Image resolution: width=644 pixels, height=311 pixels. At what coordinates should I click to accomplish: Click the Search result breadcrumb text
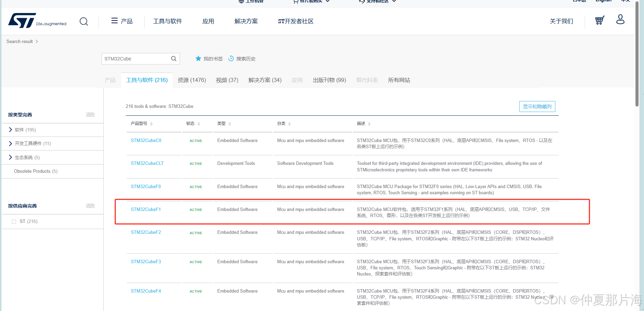[x=19, y=42]
